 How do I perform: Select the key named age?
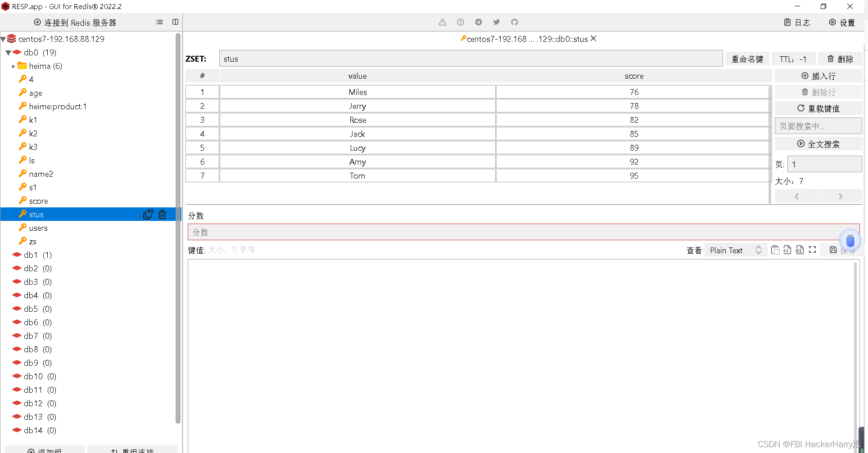click(x=36, y=93)
